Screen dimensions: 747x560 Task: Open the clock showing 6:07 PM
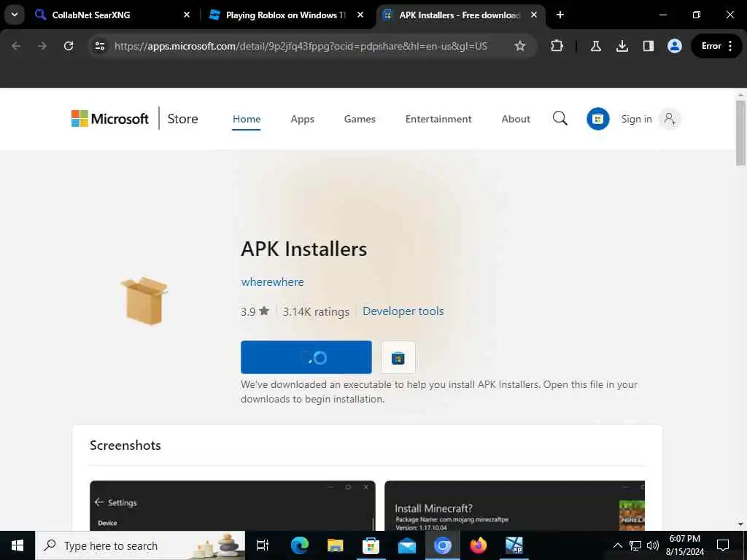[x=685, y=545]
